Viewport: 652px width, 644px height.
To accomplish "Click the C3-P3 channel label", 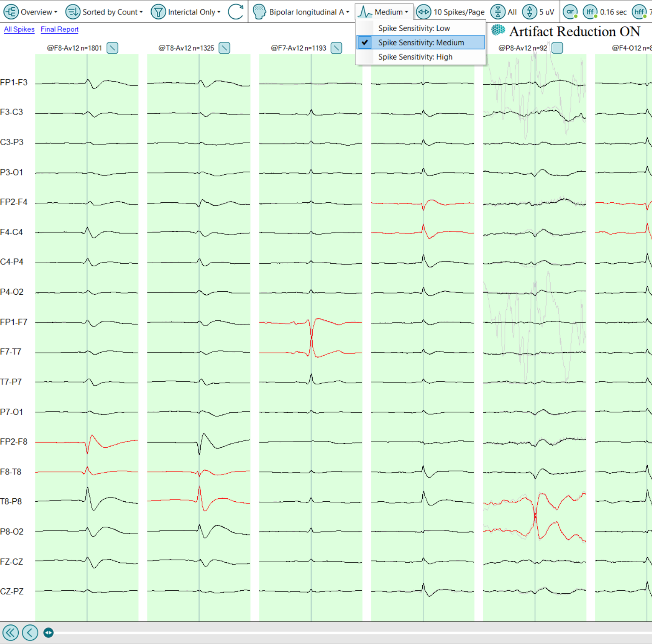I will (x=12, y=142).
